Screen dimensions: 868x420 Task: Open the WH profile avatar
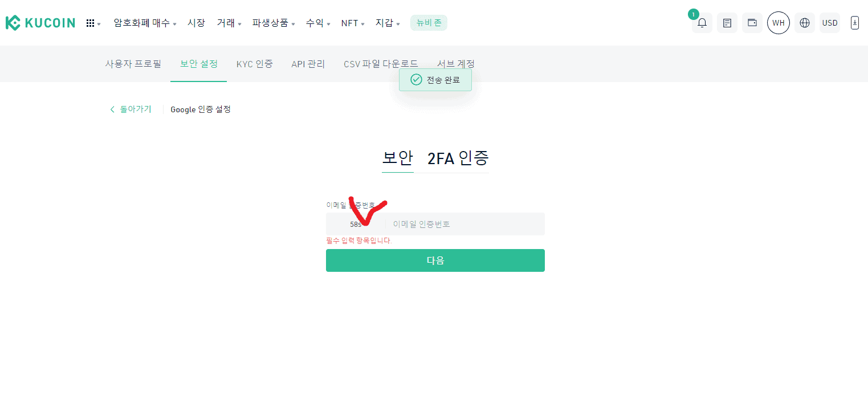tap(779, 23)
